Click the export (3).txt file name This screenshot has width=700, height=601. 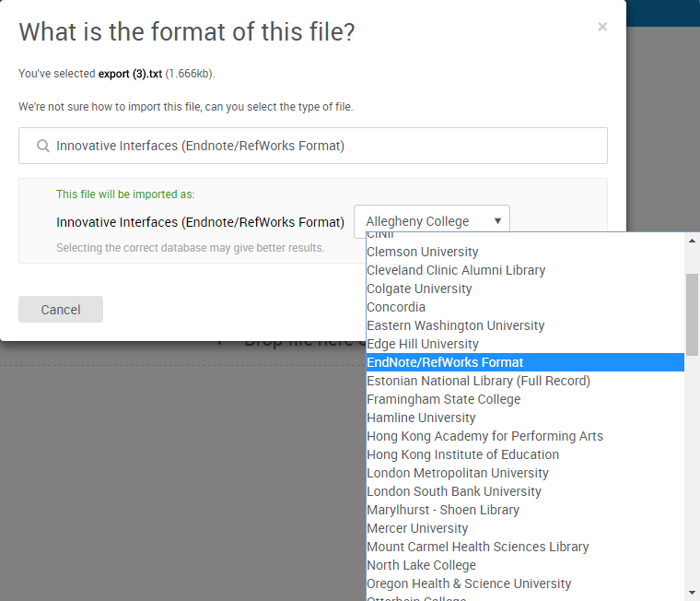pos(130,74)
